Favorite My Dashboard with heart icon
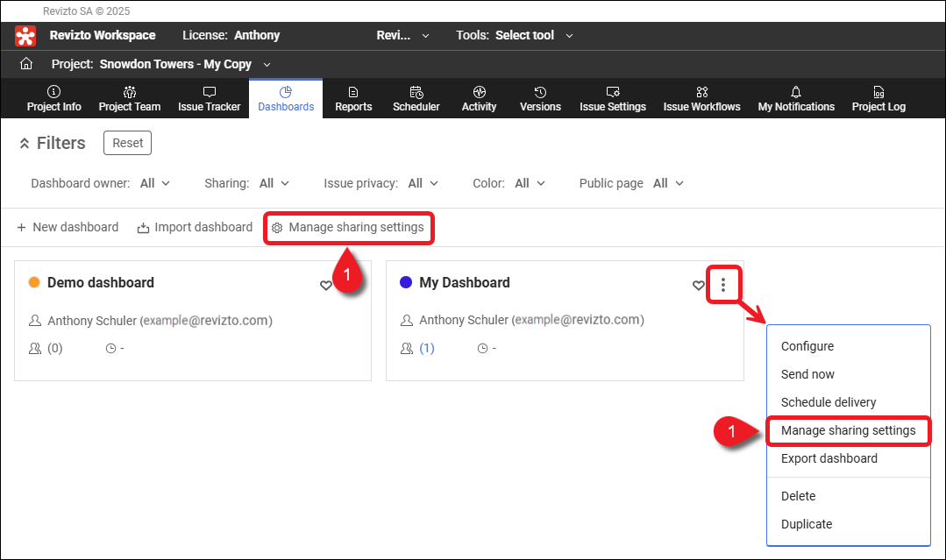 pyautogui.click(x=699, y=285)
